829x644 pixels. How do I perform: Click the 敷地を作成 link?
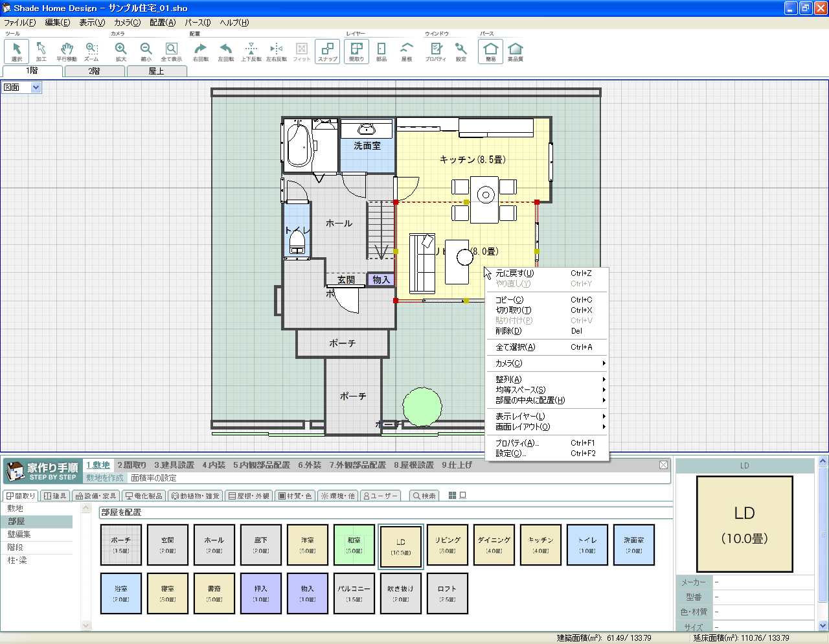pos(105,478)
